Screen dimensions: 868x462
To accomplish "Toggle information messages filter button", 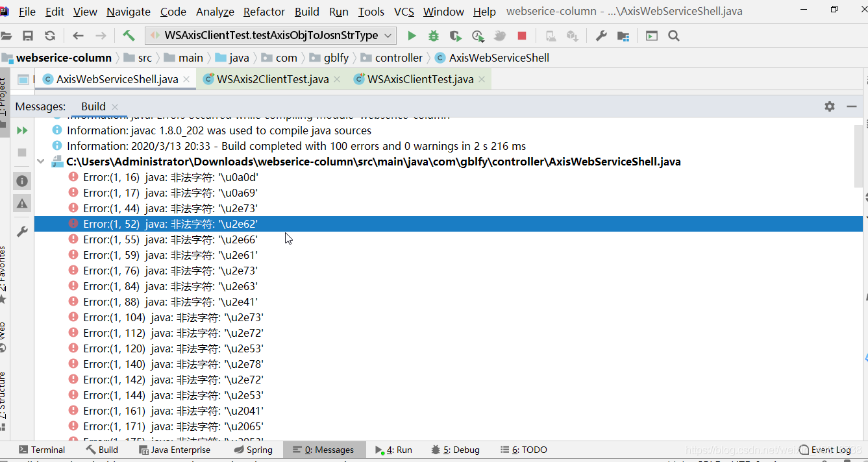I will point(22,181).
